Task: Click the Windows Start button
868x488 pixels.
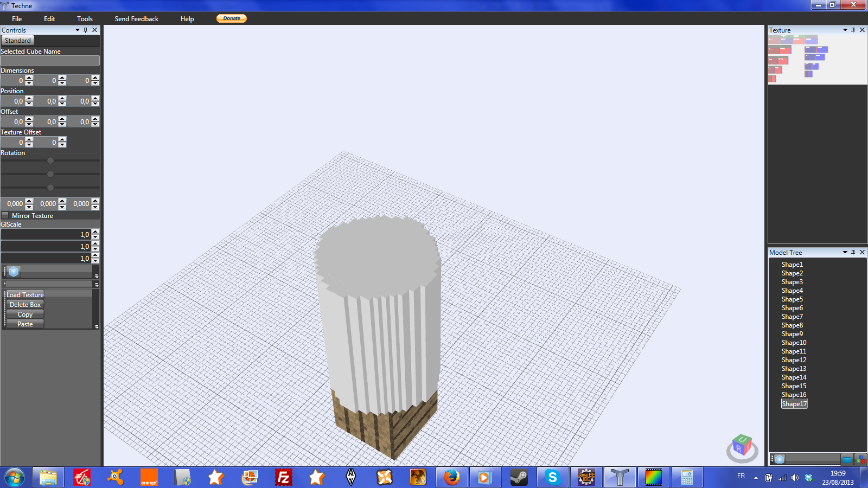Action: click(15, 477)
